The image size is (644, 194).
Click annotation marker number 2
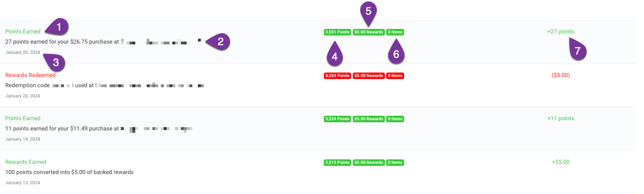coord(219,42)
